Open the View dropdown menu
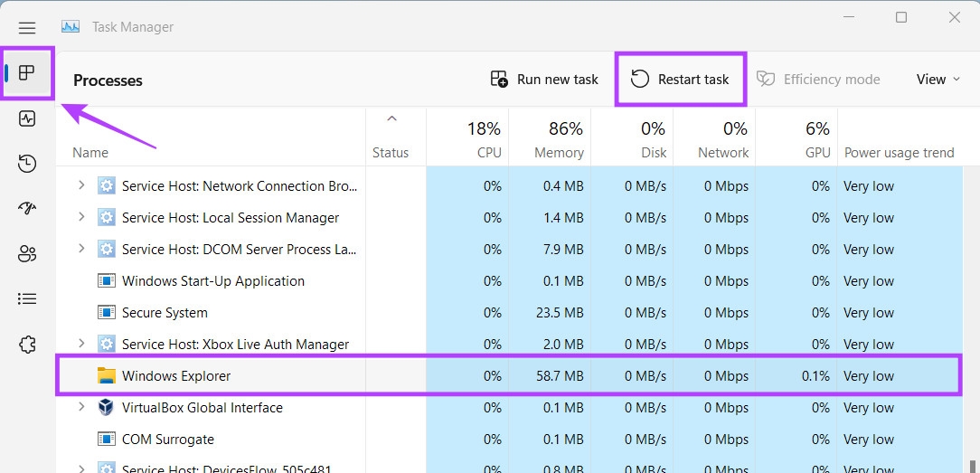This screenshot has width=980, height=473. pyautogui.click(x=938, y=80)
